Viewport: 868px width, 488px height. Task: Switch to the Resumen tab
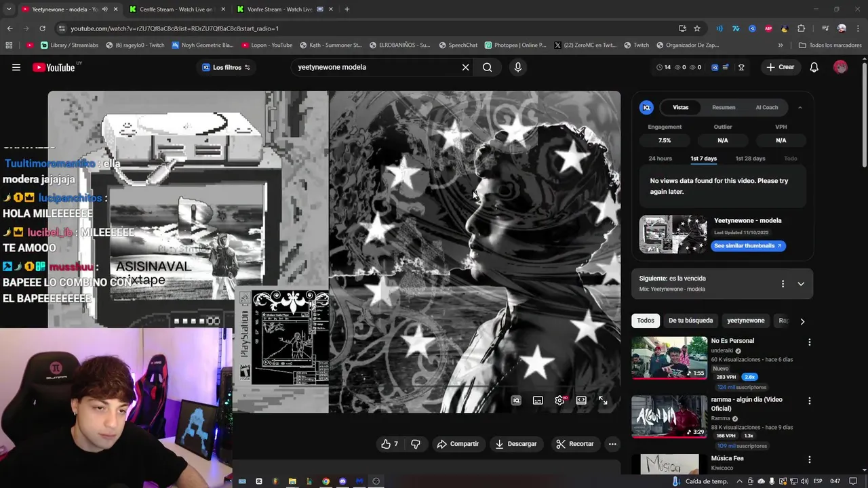click(724, 107)
